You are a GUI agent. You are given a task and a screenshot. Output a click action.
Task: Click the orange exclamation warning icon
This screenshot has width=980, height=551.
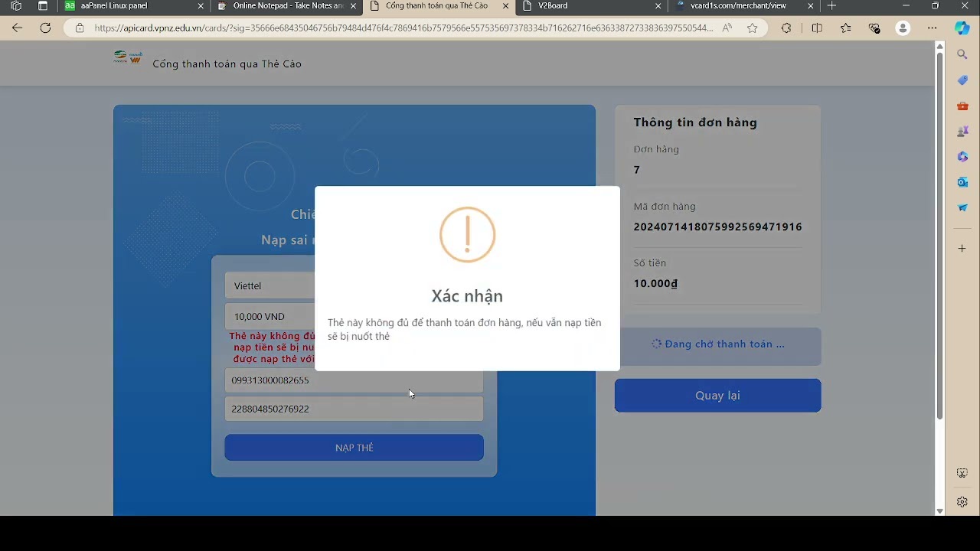(x=467, y=234)
